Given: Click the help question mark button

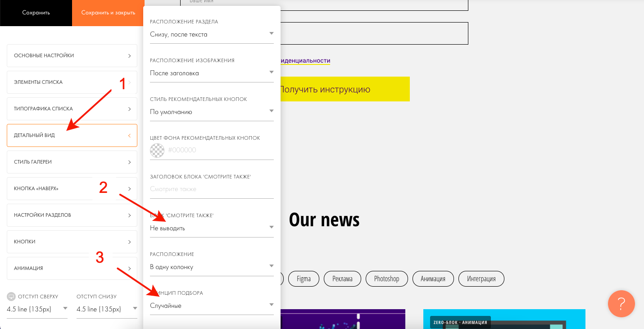Looking at the screenshot, I should pos(621,304).
